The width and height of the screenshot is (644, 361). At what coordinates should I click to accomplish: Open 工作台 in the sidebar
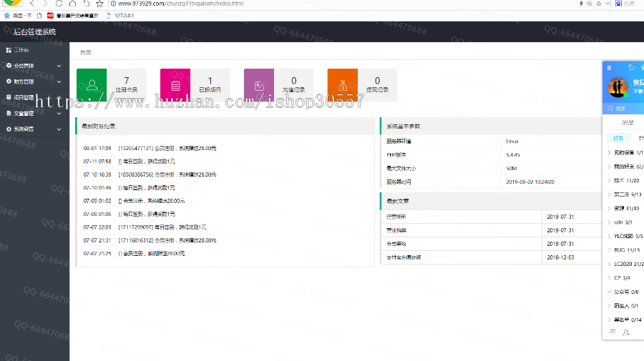click(21, 50)
